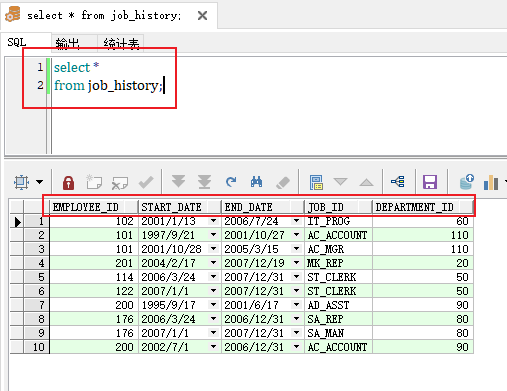Click the AC_MGR job cell

click(x=338, y=249)
